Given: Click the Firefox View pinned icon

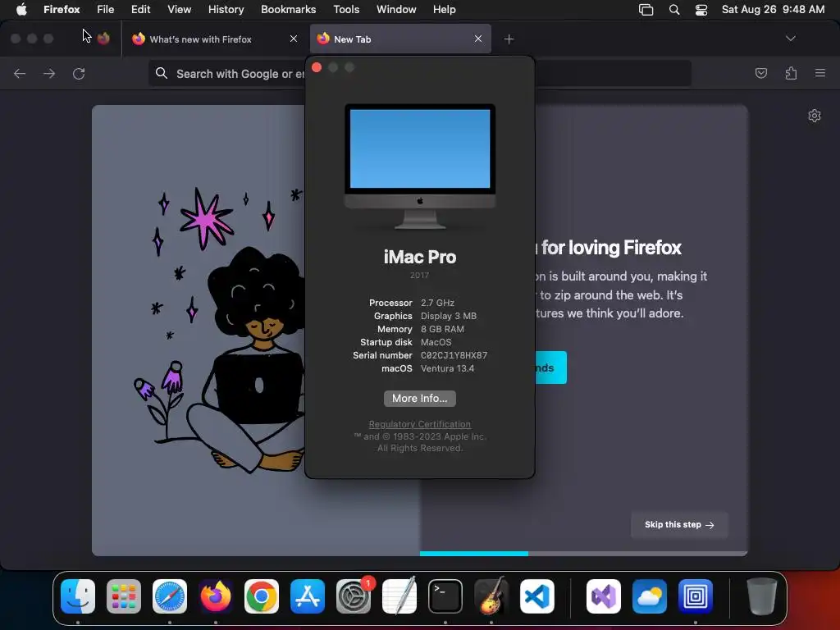Looking at the screenshot, I should click(x=104, y=39).
